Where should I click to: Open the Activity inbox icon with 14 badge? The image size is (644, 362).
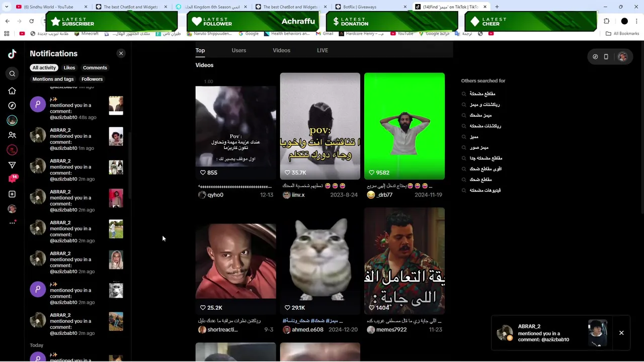(x=13, y=179)
